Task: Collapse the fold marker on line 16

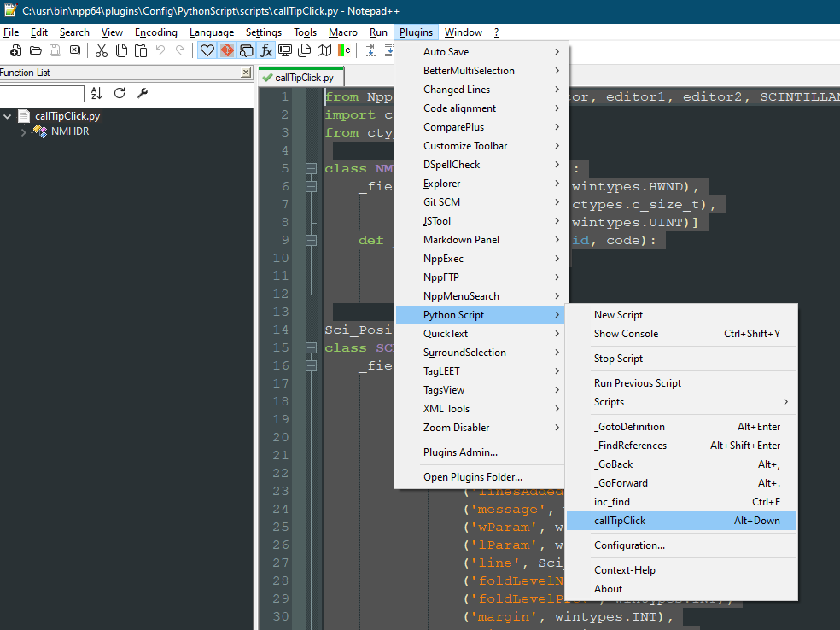Action: pyautogui.click(x=311, y=365)
